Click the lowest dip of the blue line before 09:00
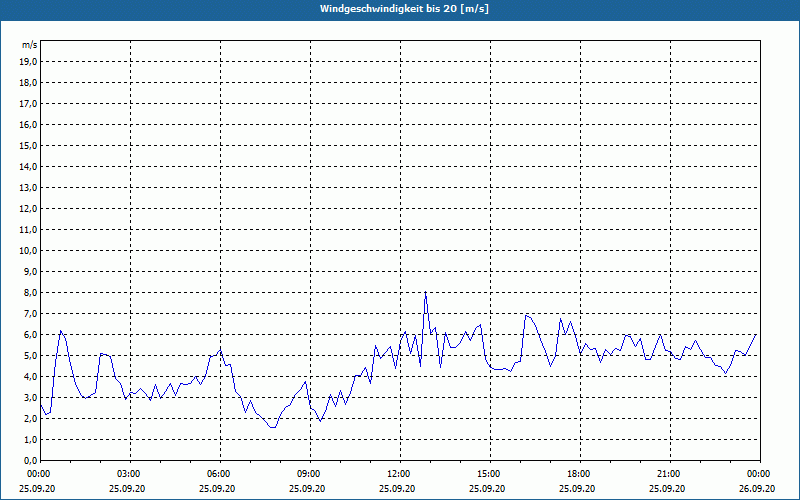The height and width of the screenshot is (500, 800). (x=271, y=427)
